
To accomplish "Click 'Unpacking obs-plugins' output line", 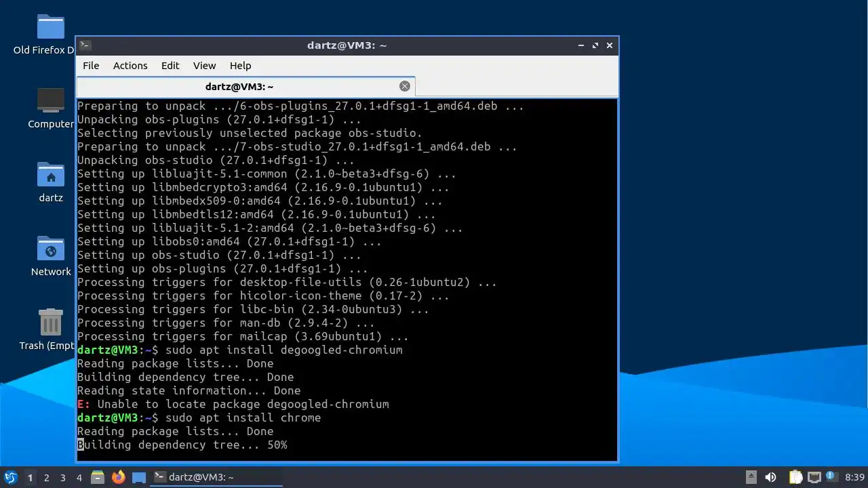I will [219, 120].
